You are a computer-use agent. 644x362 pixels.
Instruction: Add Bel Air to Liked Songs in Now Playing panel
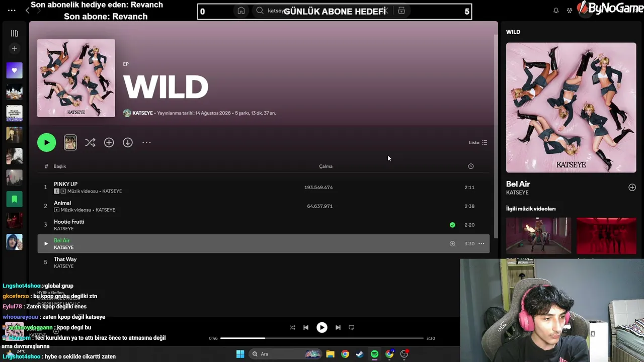[x=632, y=188]
